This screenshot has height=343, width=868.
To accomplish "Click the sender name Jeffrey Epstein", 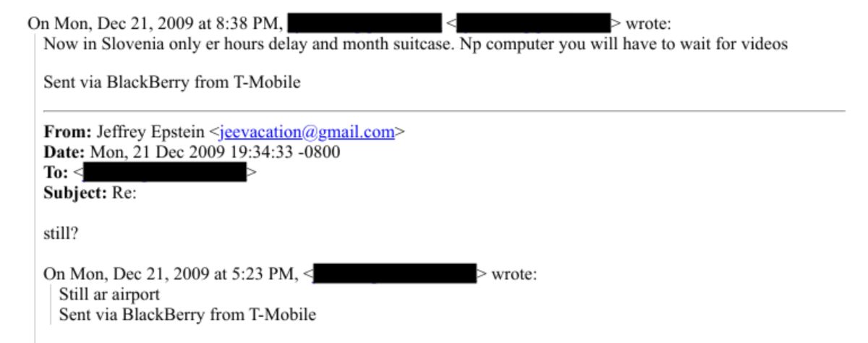I will [150, 132].
